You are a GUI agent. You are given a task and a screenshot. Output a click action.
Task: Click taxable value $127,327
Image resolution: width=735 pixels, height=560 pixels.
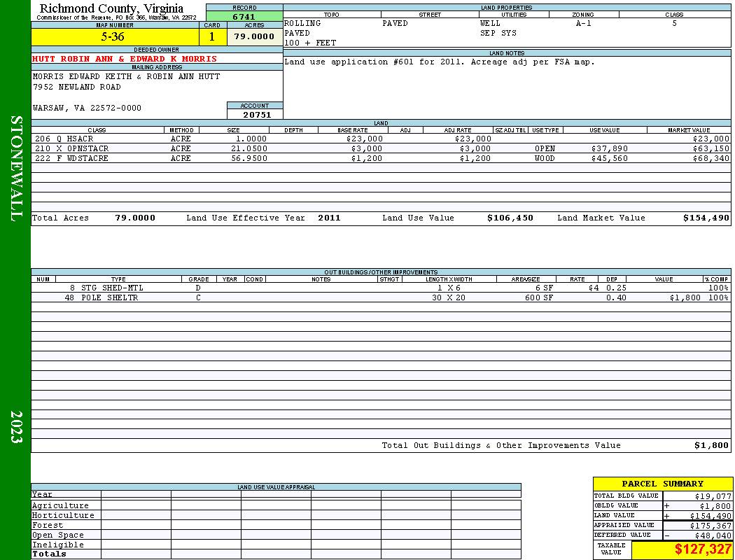[703, 549]
